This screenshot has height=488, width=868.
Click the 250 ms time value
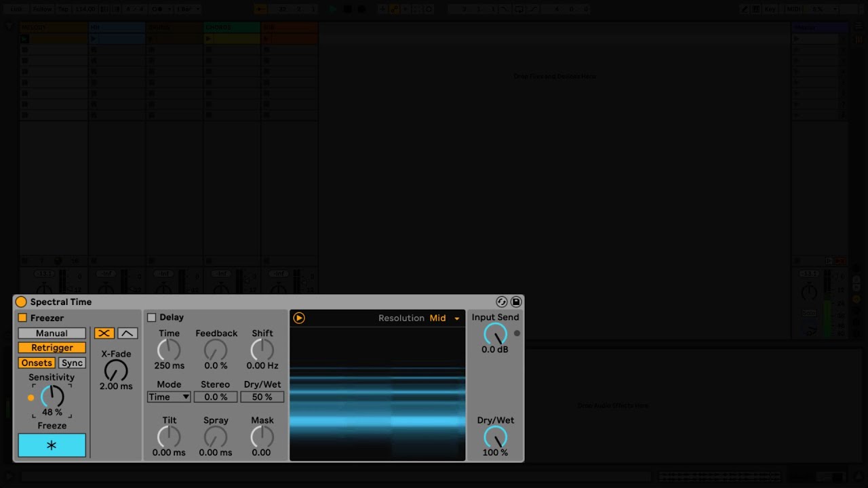(169, 366)
